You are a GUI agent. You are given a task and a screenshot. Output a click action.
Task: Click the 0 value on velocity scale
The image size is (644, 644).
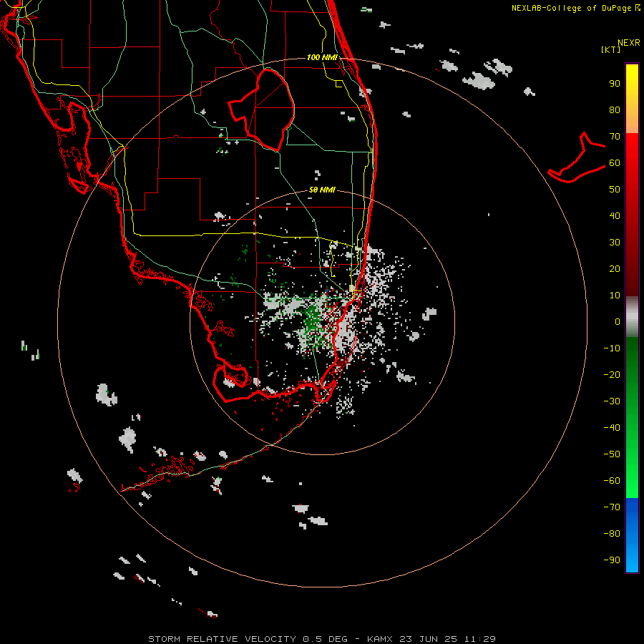618,322
